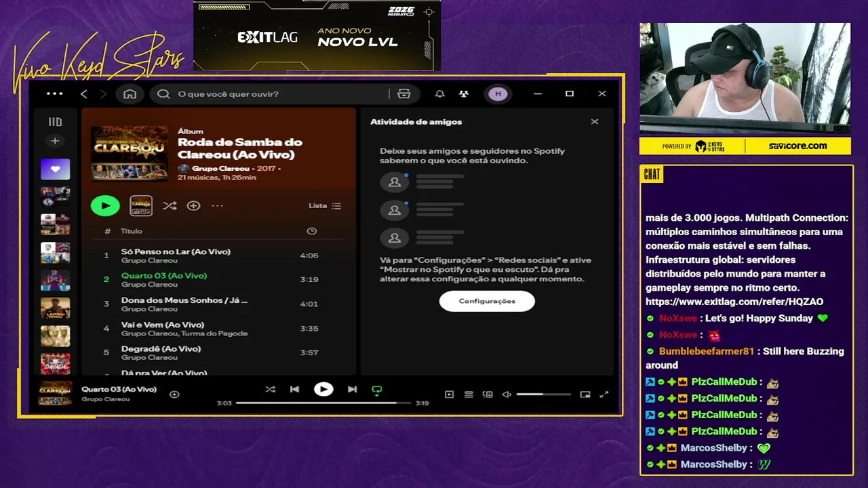Toggle the friend activity icon in top bar
This screenshot has width=868, height=488.
point(464,94)
